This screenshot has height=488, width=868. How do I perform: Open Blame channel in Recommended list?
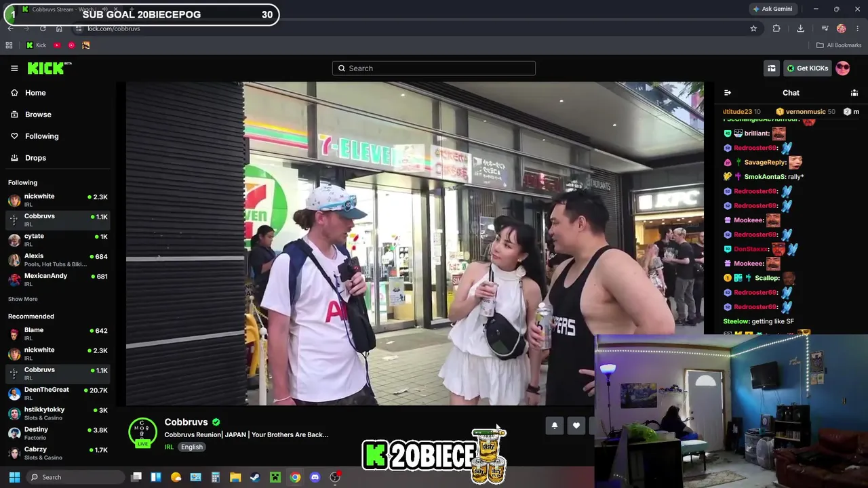[x=57, y=334]
